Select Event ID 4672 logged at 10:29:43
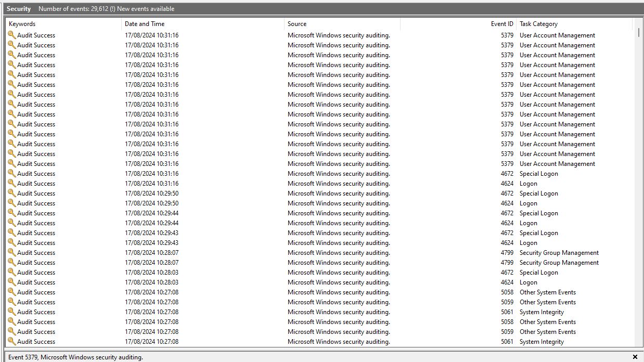The image size is (644, 362). click(x=507, y=233)
